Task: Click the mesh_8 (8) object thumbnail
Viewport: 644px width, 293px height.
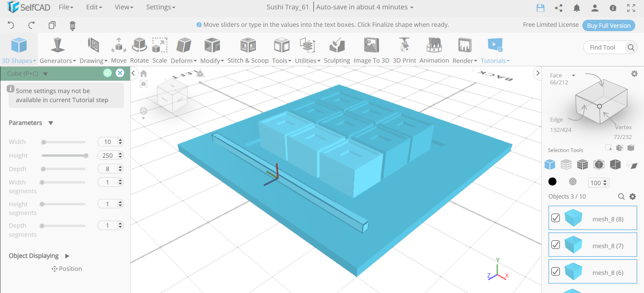Action: coord(573,218)
